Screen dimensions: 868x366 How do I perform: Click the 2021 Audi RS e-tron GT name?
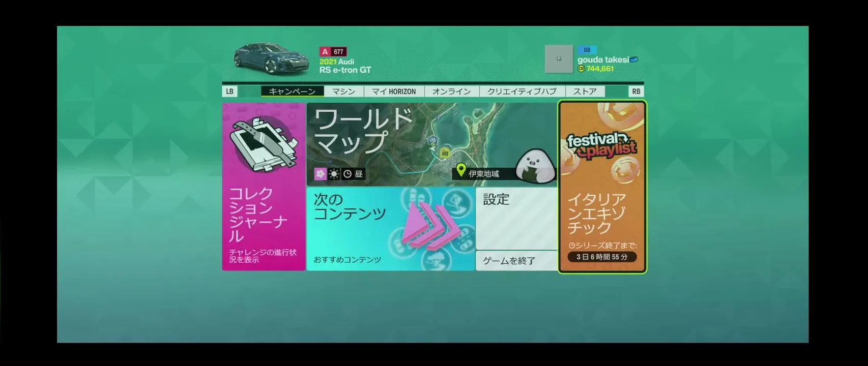point(345,66)
